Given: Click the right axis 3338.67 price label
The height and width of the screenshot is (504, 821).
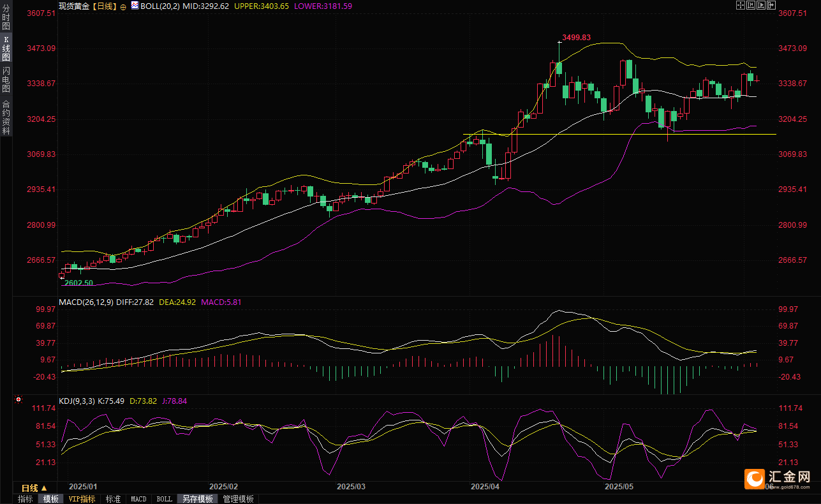Looking at the screenshot, I should click(793, 84).
